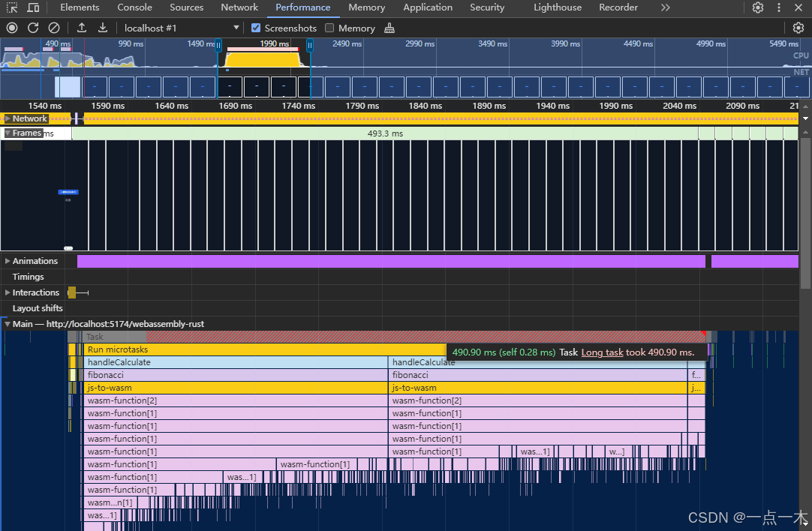
Task: Select the Layout shifts track label
Action: pyautogui.click(x=38, y=308)
